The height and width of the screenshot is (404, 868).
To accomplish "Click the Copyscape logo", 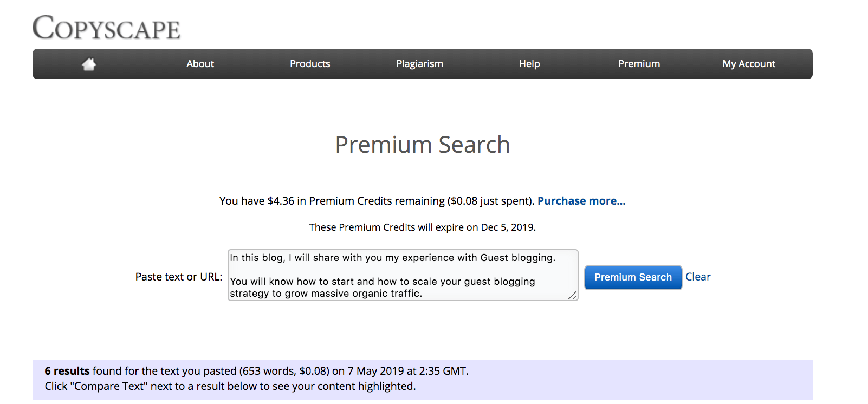I will (106, 28).
